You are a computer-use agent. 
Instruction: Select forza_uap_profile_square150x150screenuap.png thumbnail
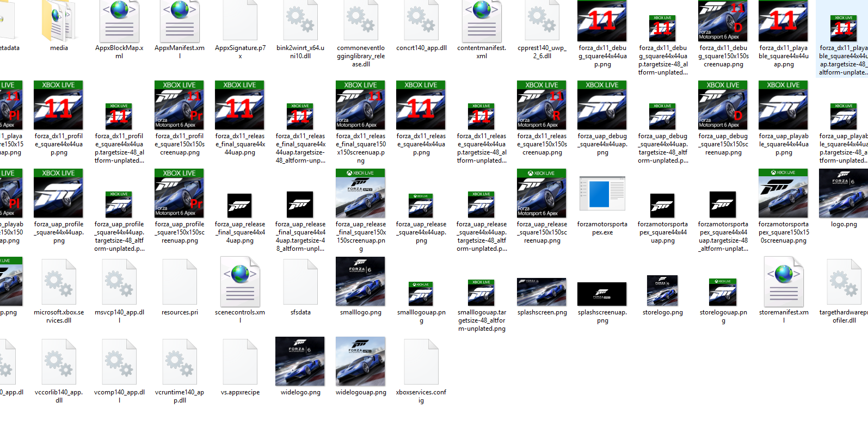[x=180, y=194]
